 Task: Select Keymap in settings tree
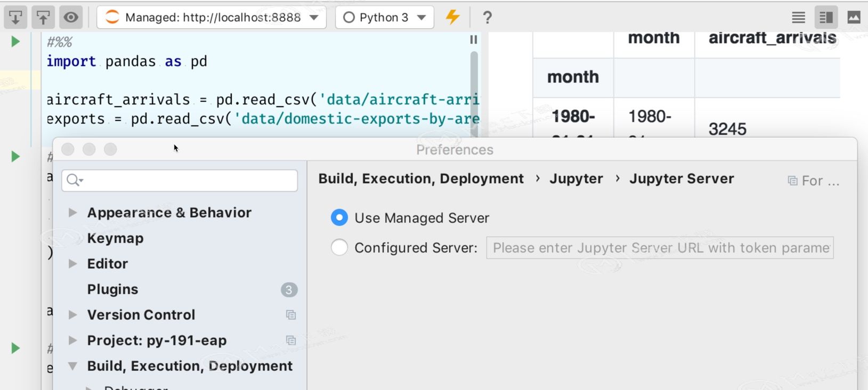tap(115, 238)
